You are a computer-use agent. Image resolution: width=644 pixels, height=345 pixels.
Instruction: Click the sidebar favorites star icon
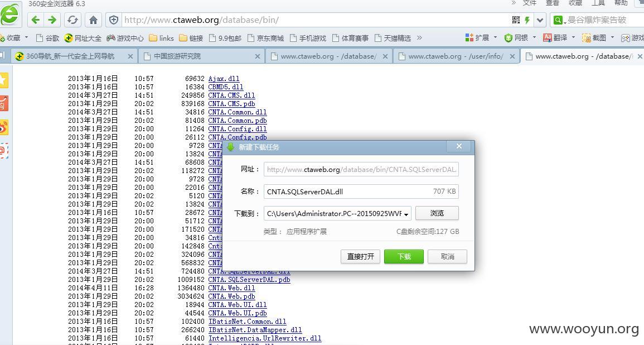[x=4, y=80]
